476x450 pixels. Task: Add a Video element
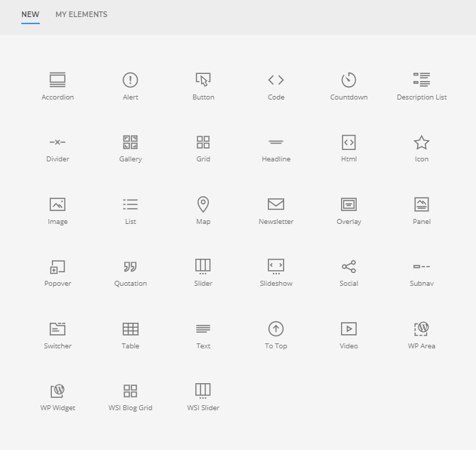[349, 336]
